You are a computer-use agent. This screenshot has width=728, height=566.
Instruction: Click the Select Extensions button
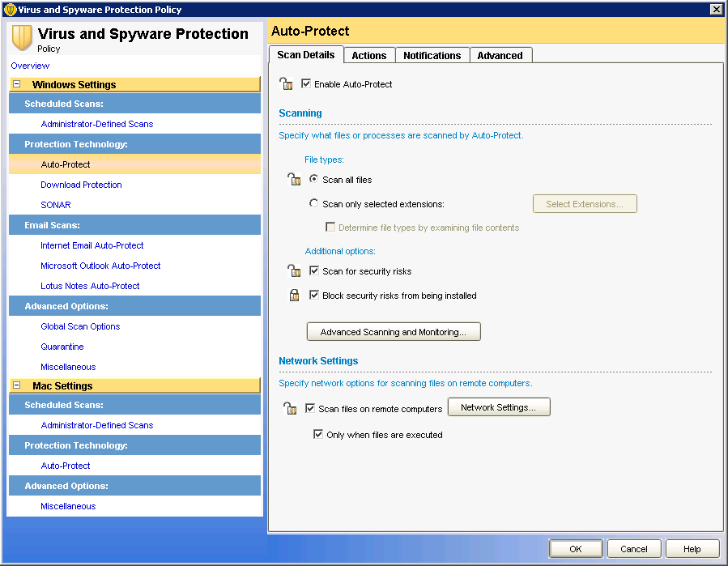point(585,204)
